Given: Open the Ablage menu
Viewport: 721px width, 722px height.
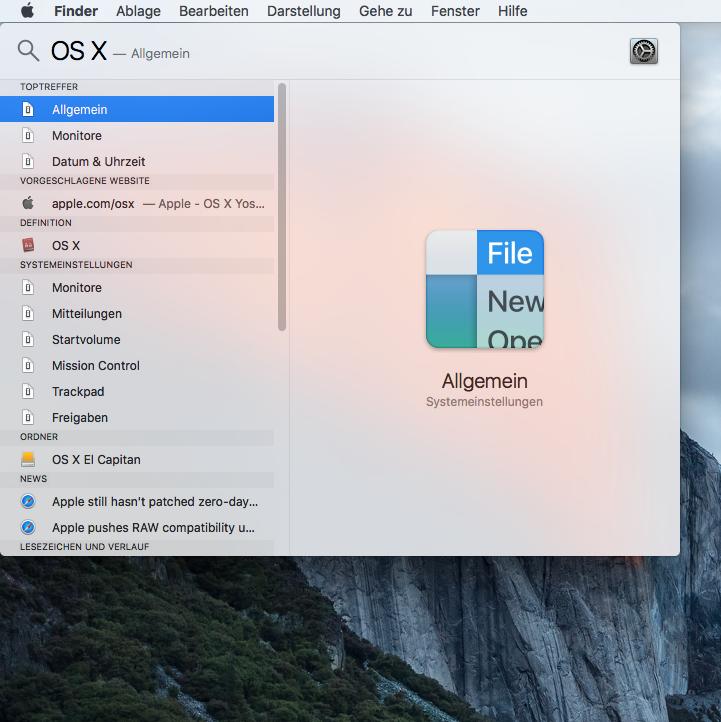Looking at the screenshot, I should [139, 11].
